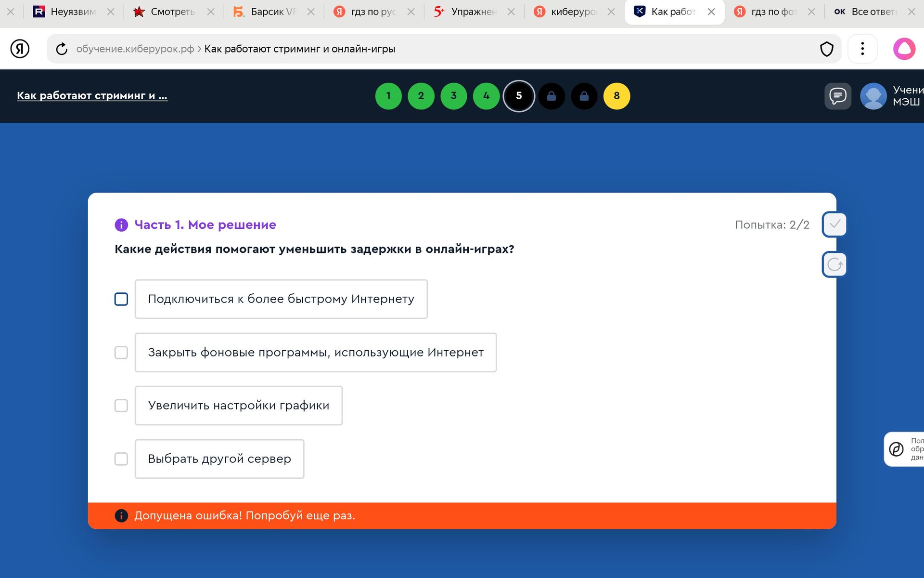Select the answer box 'Выбрать другой сервер'
Image resolution: width=924 pixels, height=578 pixels.
point(219,459)
